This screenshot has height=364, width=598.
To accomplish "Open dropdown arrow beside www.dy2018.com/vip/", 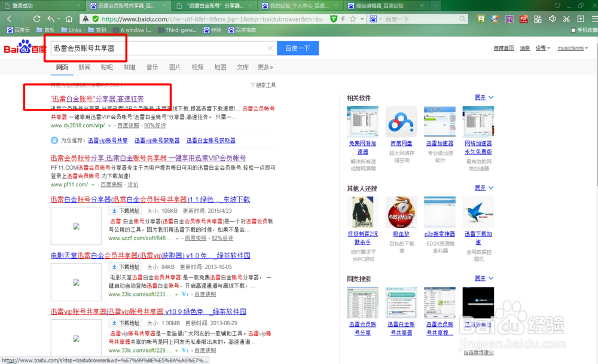I will [x=109, y=126].
